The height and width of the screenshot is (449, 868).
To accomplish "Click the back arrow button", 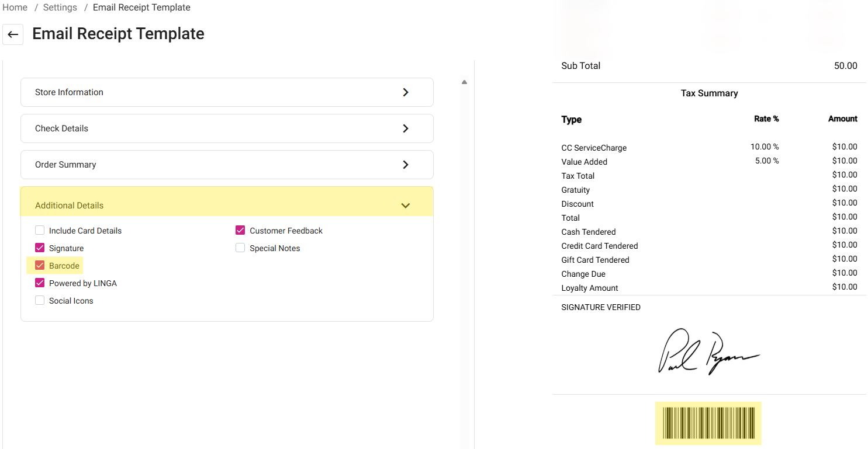I will [x=13, y=34].
